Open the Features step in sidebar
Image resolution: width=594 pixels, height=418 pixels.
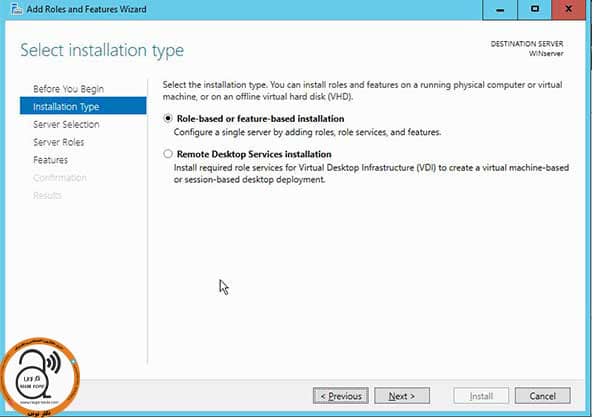(x=50, y=160)
